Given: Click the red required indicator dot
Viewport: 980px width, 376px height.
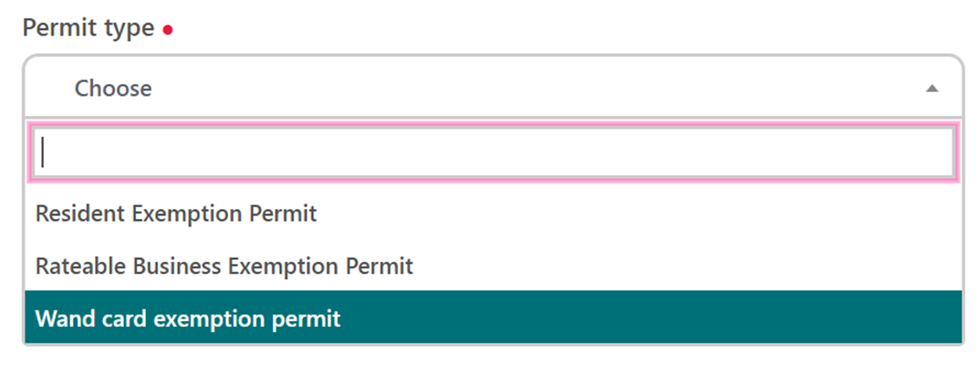Looking at the screenshot, I should pos(167,30).
